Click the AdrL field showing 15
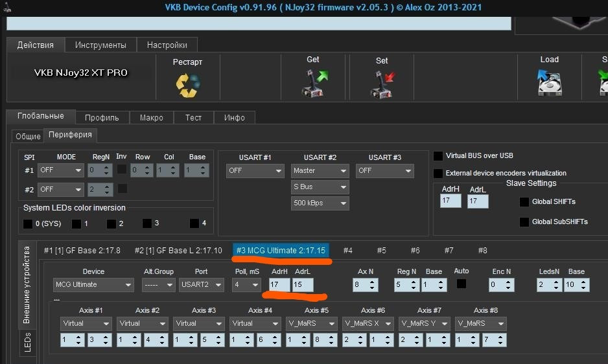 click(x=302, y=285)
